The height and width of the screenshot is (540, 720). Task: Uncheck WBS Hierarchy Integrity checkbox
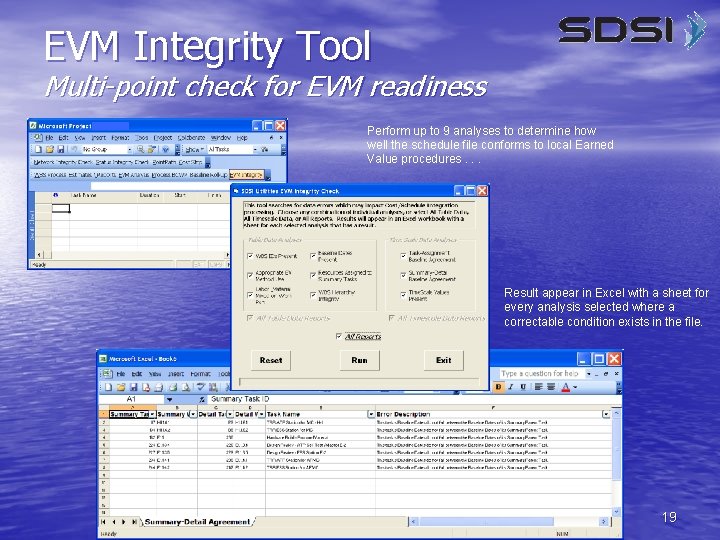click(x=313, y=295)
